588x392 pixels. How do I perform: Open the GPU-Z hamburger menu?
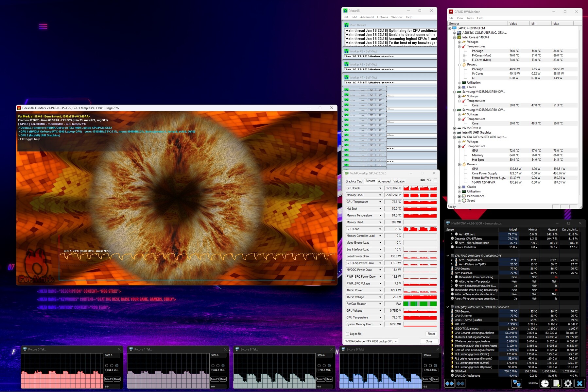coord(436,180)
